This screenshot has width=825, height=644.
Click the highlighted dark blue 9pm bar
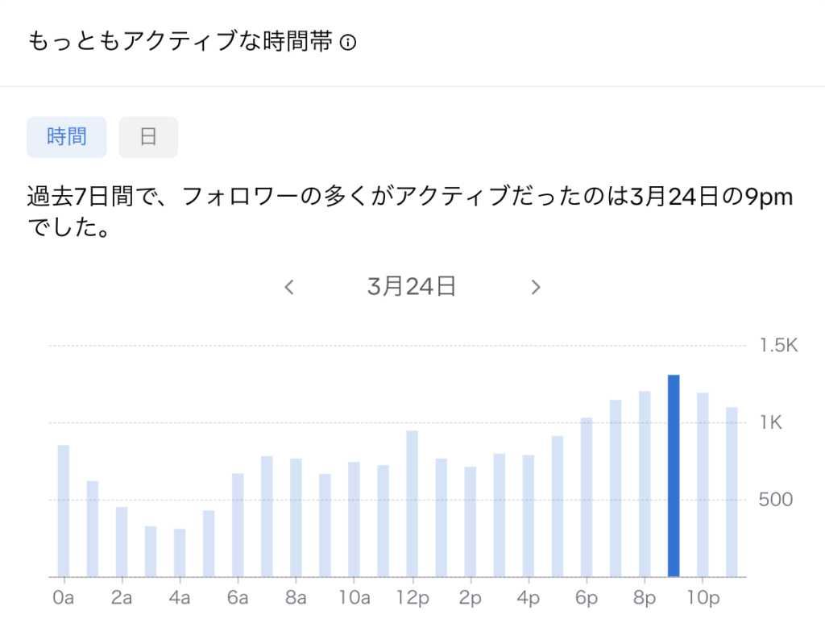(x=674, y=476)
